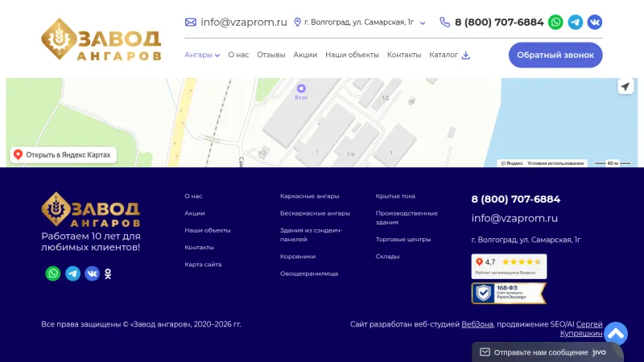This screenshot has height=362, width=644.
Task: Click the footer phone number 8 (800) 707-6884
Action: (516, 200)
